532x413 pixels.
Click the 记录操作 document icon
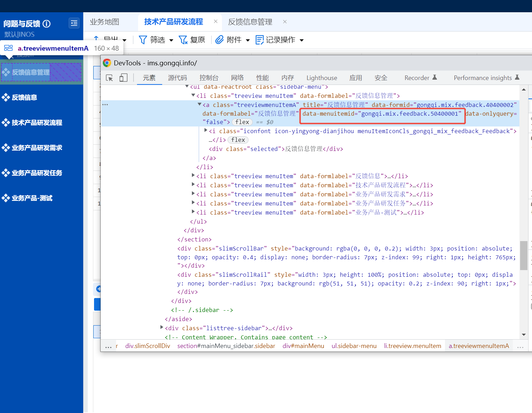[259, 40]
